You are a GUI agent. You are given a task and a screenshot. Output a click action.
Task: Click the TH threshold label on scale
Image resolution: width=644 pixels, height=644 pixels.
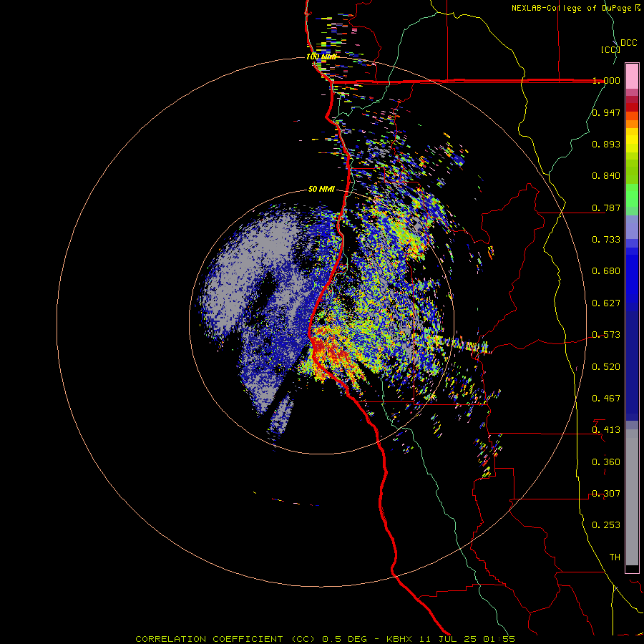tap(615, 557)
